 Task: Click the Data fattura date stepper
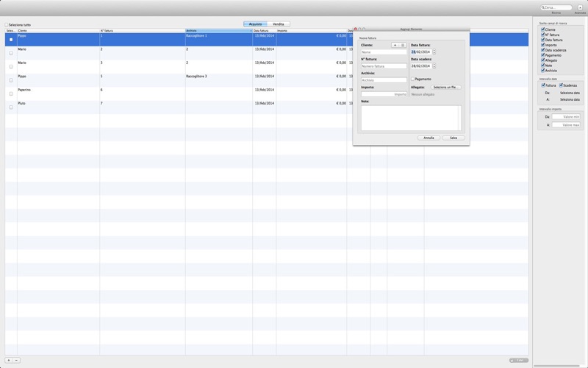[434, 52]
